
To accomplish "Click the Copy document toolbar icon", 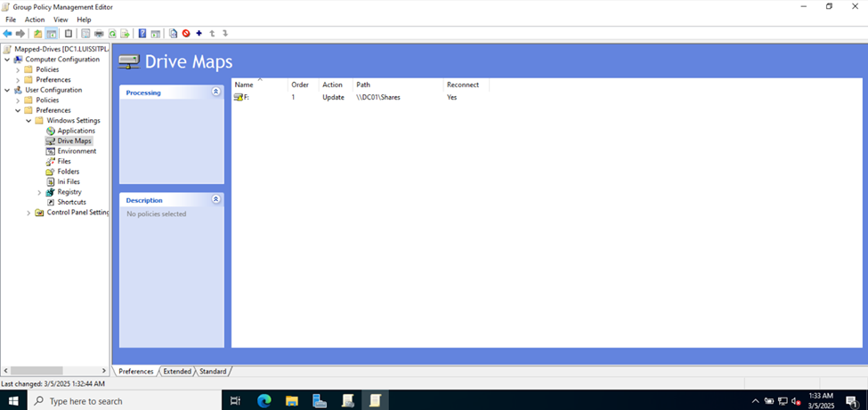I will (174, 34).
